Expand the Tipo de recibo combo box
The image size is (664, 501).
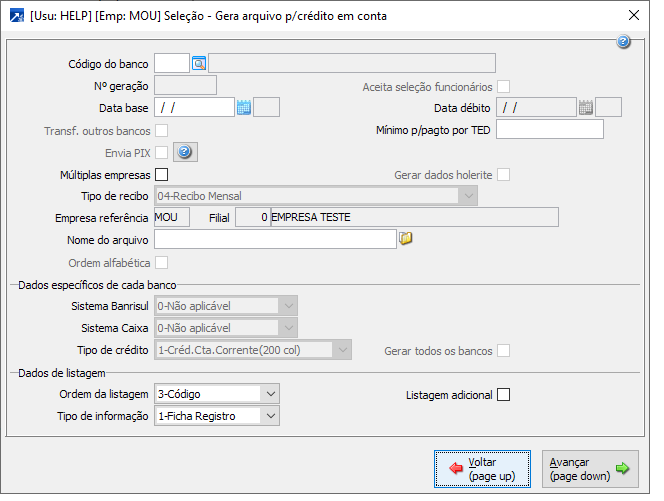click(x=467, y=196)
